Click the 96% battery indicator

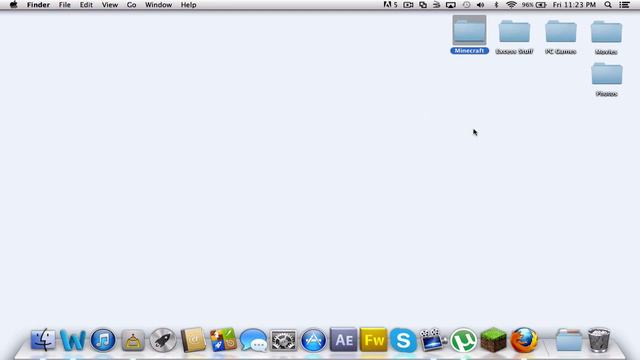pyautogui.click(x=534, y=5)
